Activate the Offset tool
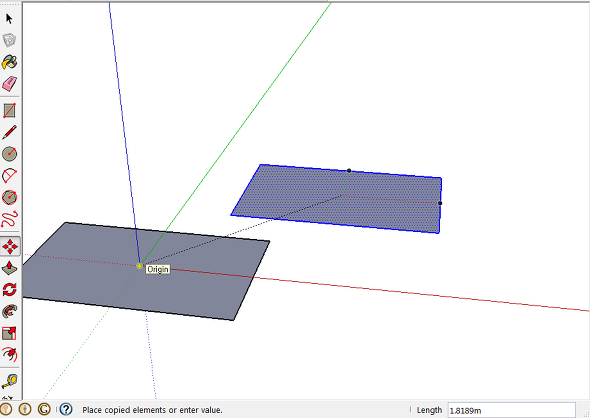The image size is (590, 418). pos(9,354)
